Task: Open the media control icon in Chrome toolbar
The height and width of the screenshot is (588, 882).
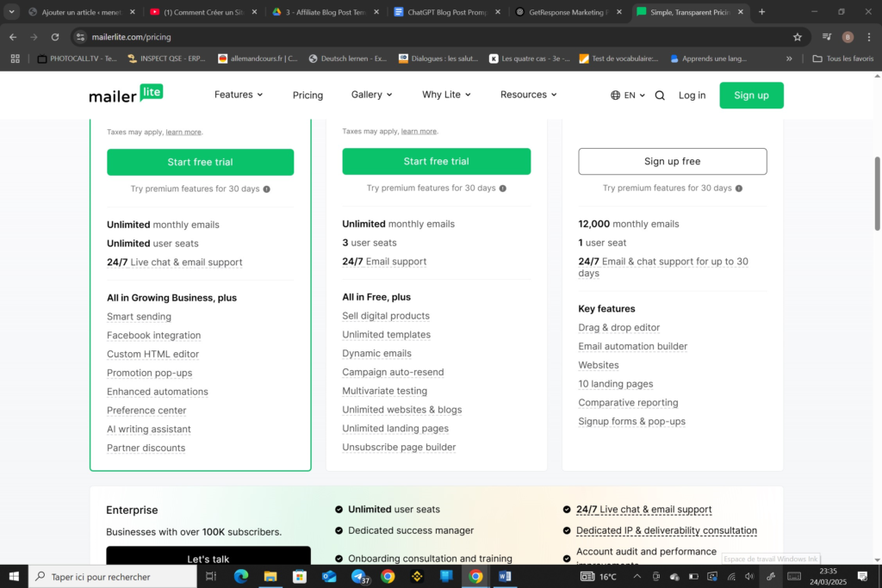Action: [826, 37]
